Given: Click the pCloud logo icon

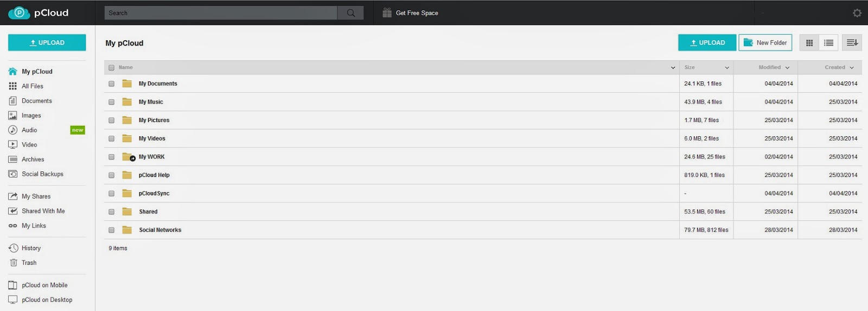Looking at the screenshot, I should (x=19, y=12).
